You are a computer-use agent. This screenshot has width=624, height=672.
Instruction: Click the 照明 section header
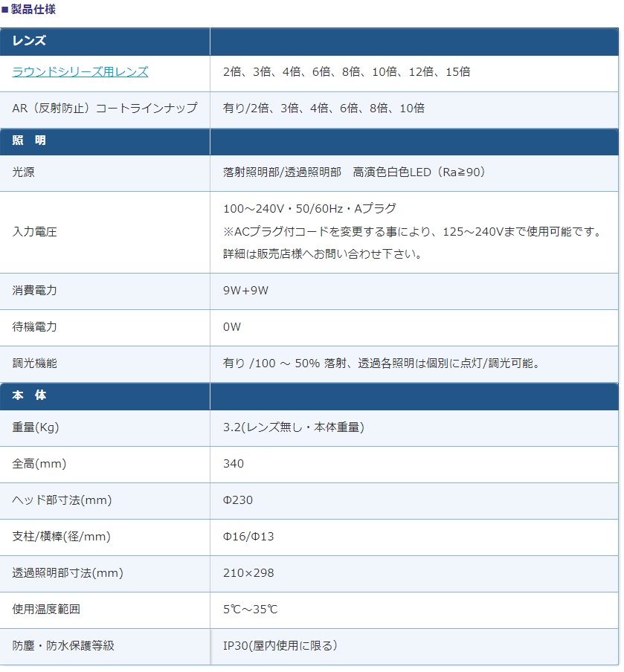[29, 140]
